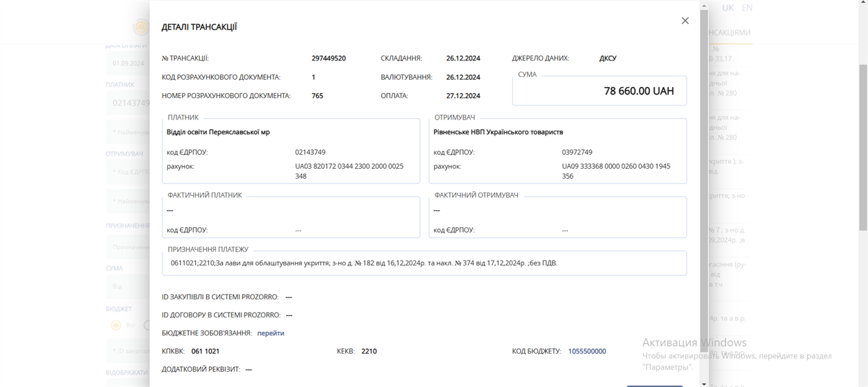Click KEKV value 2210
The width and height of the screenshot is (868, 387).
369,352
